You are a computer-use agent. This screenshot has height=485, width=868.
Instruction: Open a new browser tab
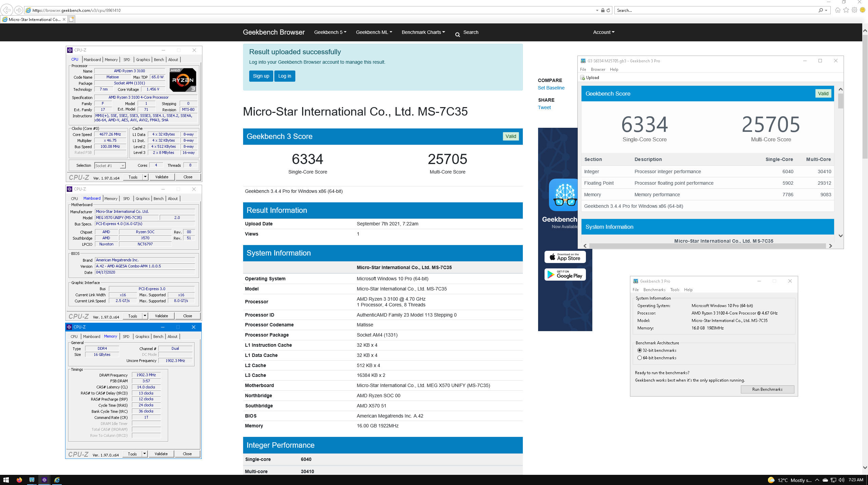71,19
